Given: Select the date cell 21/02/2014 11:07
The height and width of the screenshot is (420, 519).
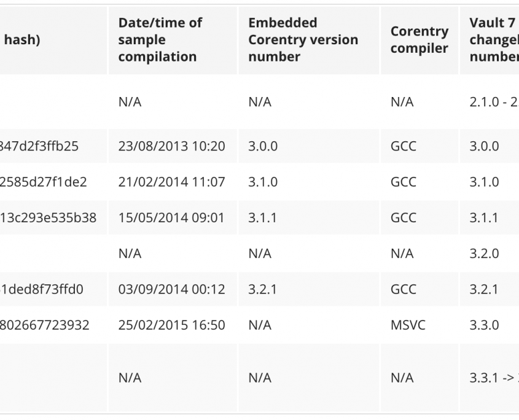Looking at the screenshot, I should 171,182.
